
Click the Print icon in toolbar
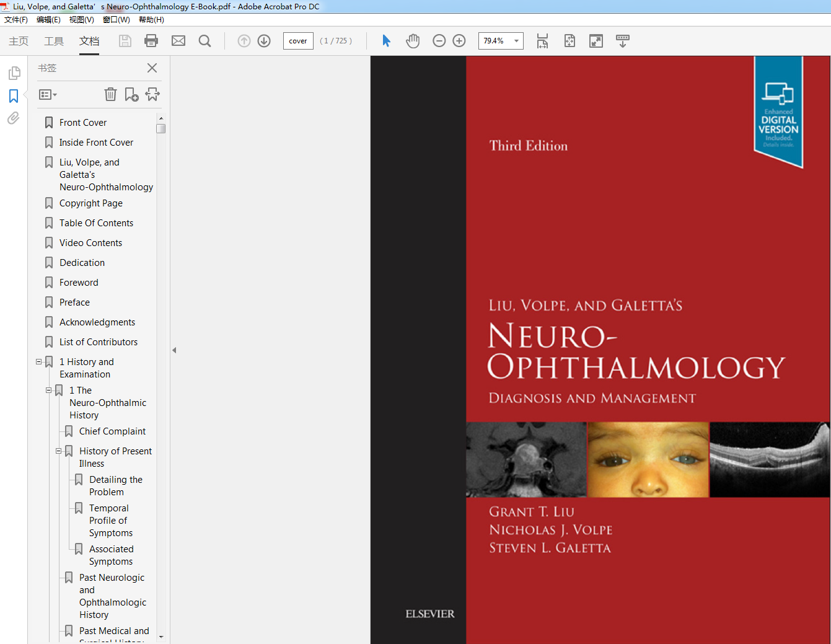[151, 41]
